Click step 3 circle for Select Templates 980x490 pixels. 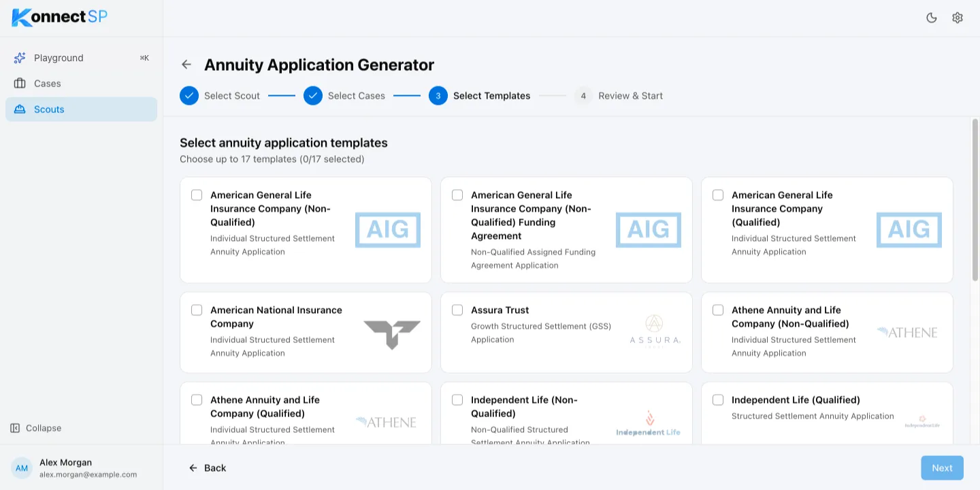tap(438, 96)
